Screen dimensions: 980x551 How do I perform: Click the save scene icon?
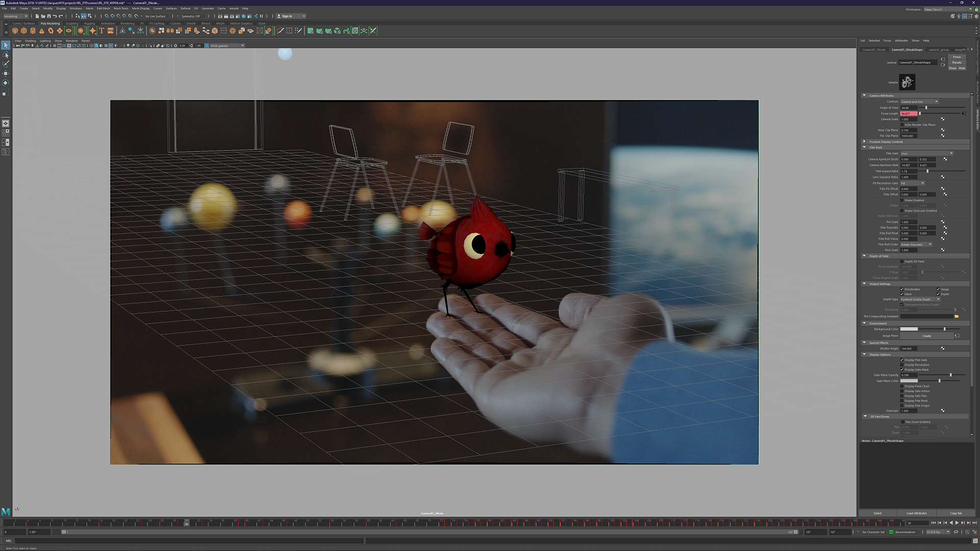pyautogui.click(x=49, y=16)
